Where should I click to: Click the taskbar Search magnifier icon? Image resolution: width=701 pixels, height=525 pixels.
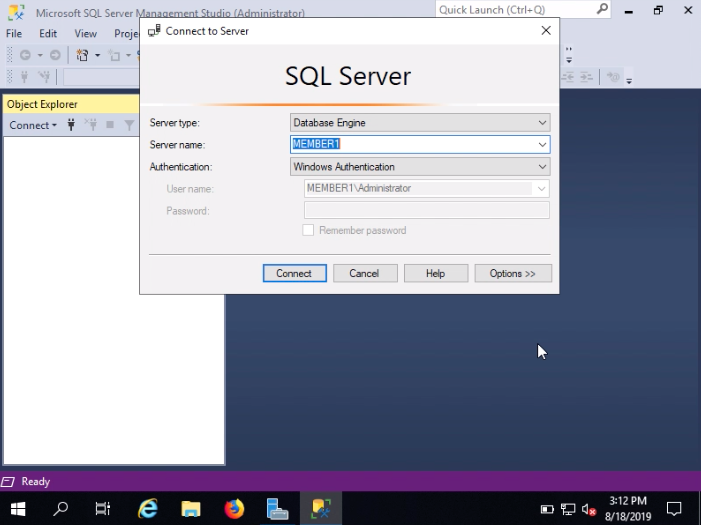click(x=60, y=508)
